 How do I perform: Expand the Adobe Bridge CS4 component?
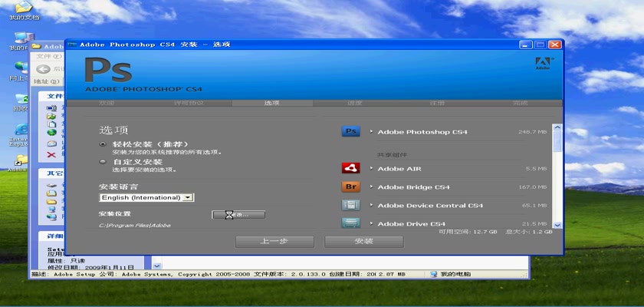(371, 187)
